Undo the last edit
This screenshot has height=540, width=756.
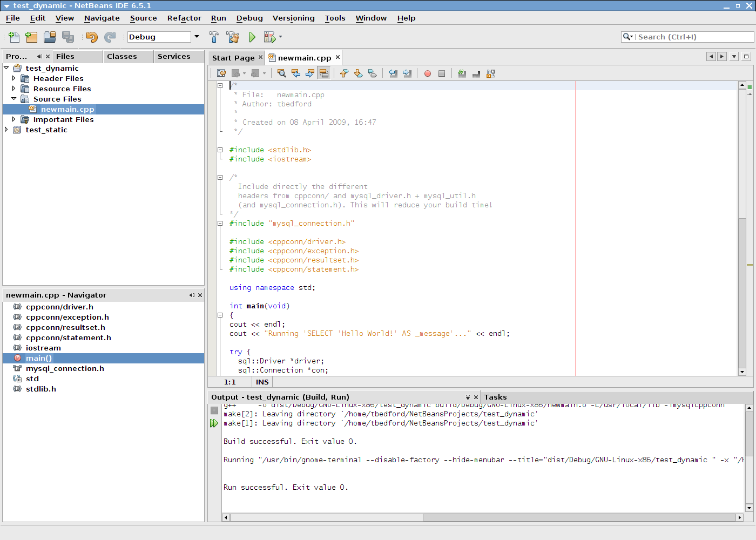pyautogui.click(x=91, y=37)
